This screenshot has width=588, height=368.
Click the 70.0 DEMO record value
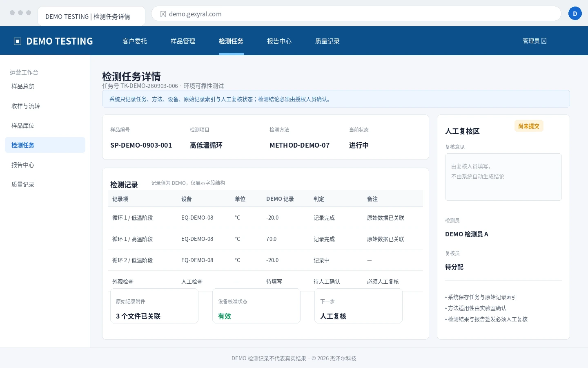[272, 239]
